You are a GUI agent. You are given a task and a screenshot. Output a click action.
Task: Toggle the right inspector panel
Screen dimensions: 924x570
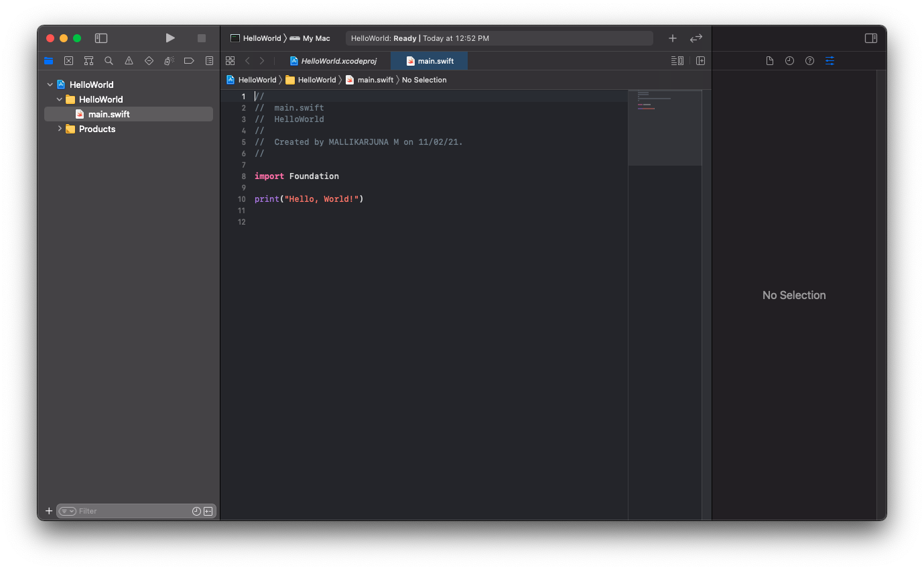click(x=871, y=38)
